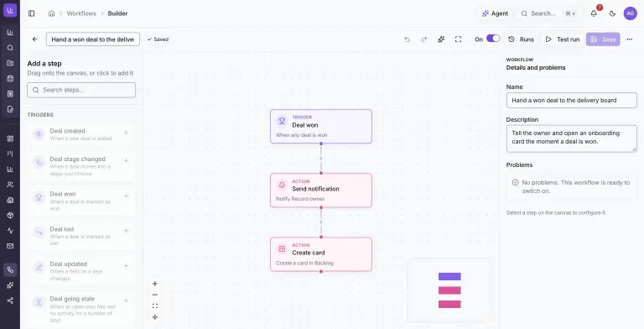Select the Send notification action node
Screen dimensions: 644x329
click(321, 190)
